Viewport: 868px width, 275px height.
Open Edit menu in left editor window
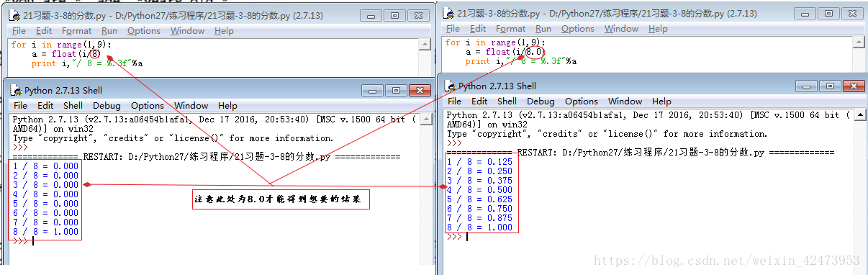click(x=44, y=31)
